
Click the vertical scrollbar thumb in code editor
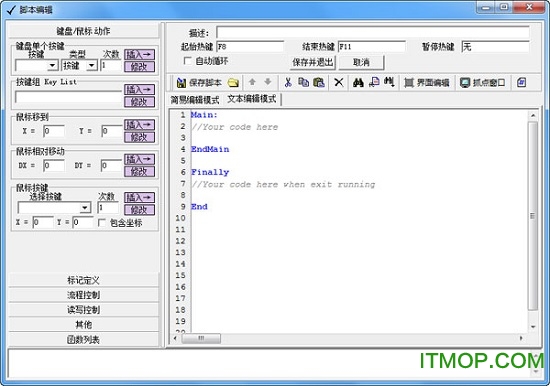pyautogui.click(x=533, y=216)
